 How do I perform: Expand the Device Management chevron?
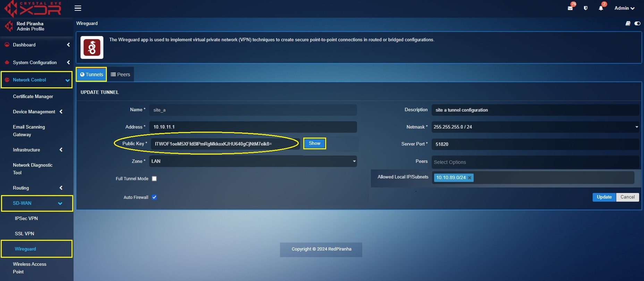61,112
